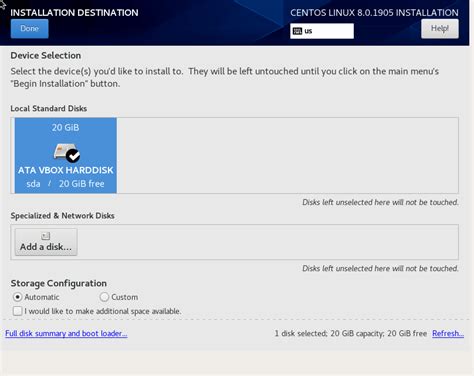Screen dimensions: 474x376
Task: Click the CENTOS LINUX 8.0.1905 INSTALLATION title
Action: pyautogui.click(x=374, y=13)
